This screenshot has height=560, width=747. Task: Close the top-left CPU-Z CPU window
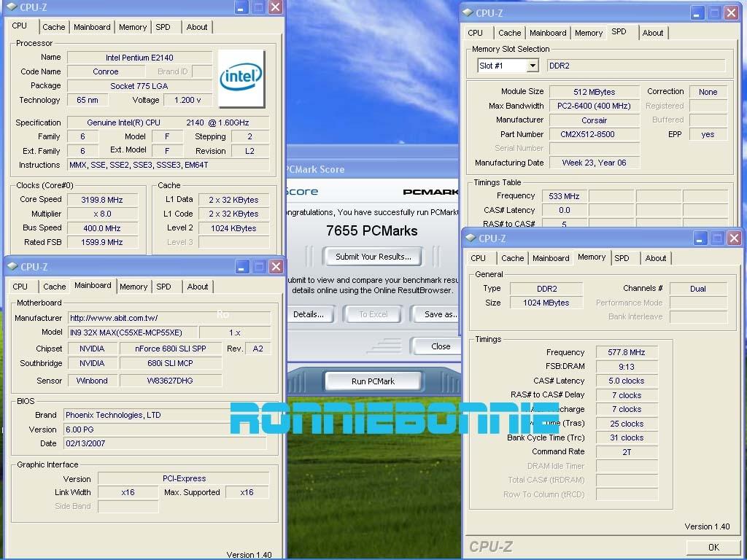tap(275, 7)
